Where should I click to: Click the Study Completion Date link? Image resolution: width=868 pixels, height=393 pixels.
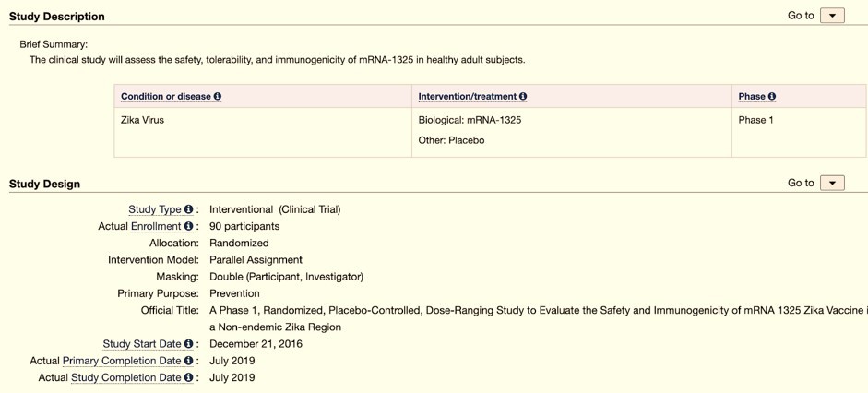pos(126,377)
